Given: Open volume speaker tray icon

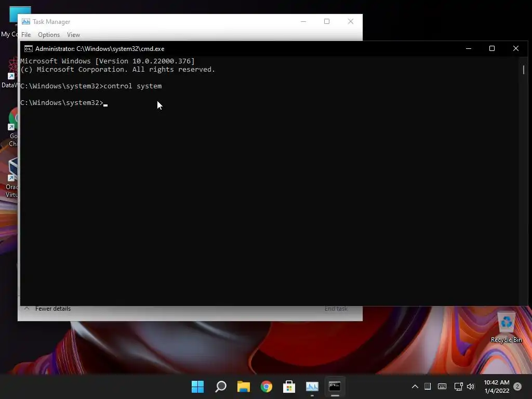Looking at the screenshot, I should tap(471, 387).
